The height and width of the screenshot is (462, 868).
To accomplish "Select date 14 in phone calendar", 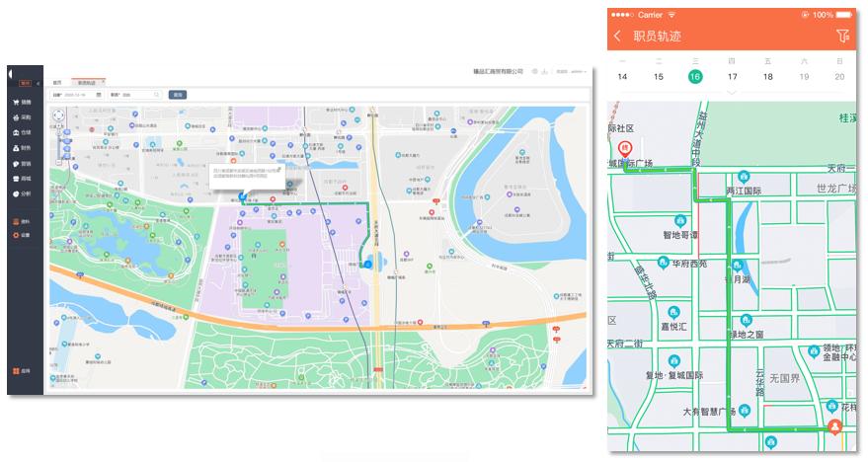I will coord(622,76).
